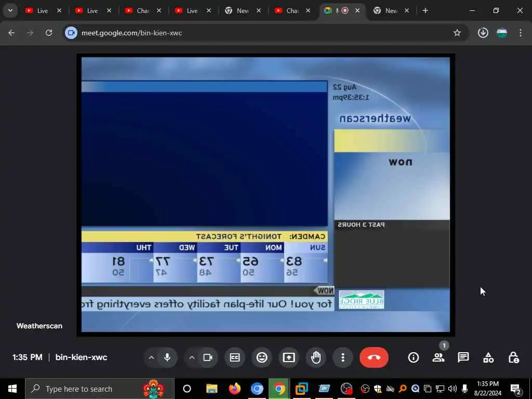532x399 pixels.
Task: Click the camera site info icon in the address bar
Action: [71, 33]
